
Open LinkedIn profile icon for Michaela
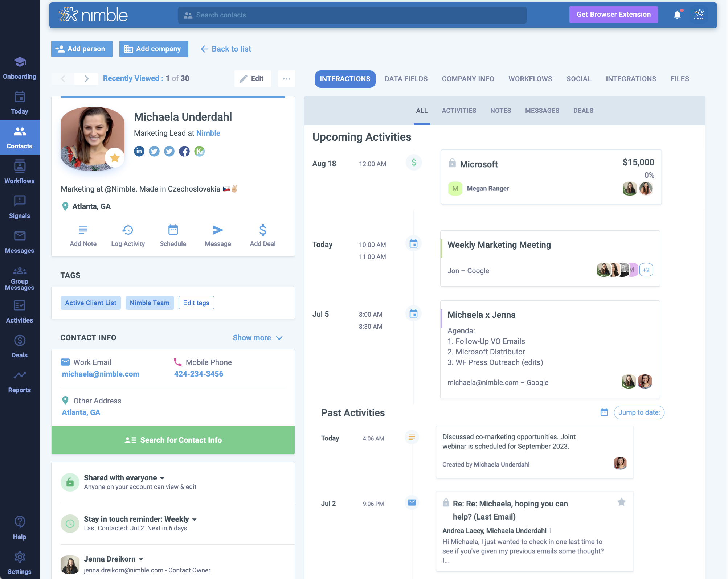(139, 151)
